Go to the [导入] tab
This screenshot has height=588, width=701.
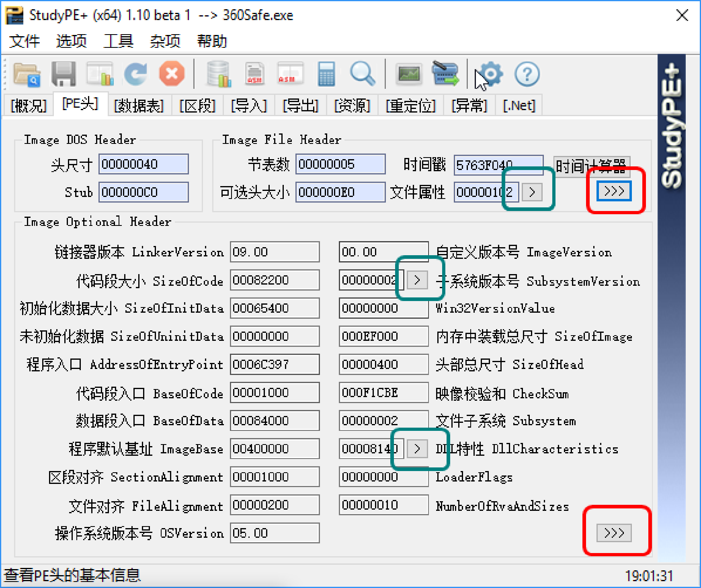point(249,106)
